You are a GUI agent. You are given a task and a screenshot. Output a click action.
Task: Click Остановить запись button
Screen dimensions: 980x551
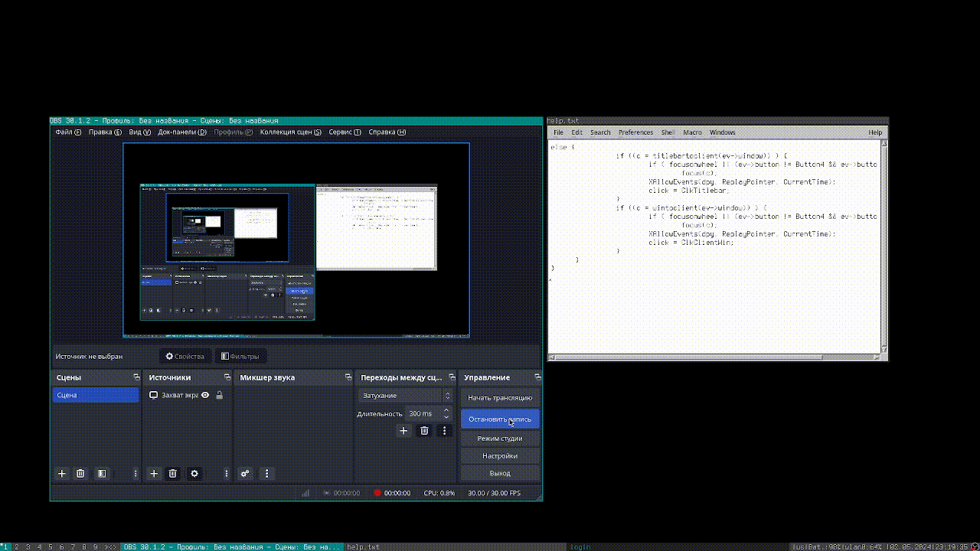(500, 419)
